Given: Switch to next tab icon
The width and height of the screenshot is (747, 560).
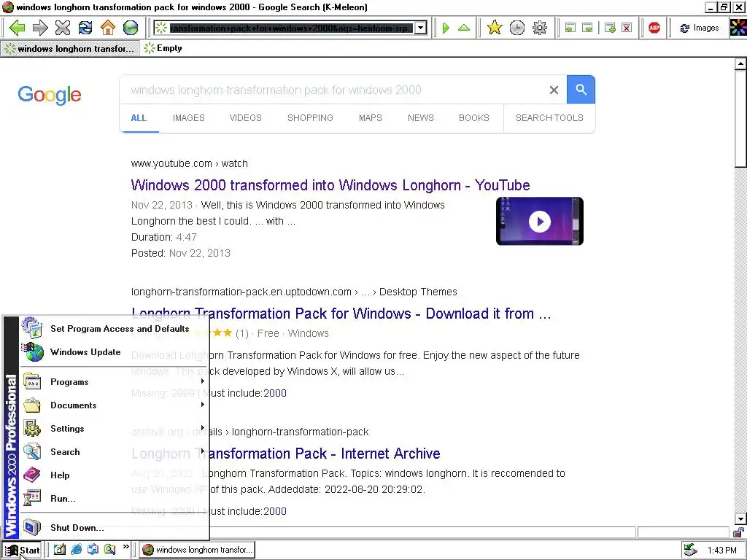Looking at the screenshot, I should (x=588, y=28).
